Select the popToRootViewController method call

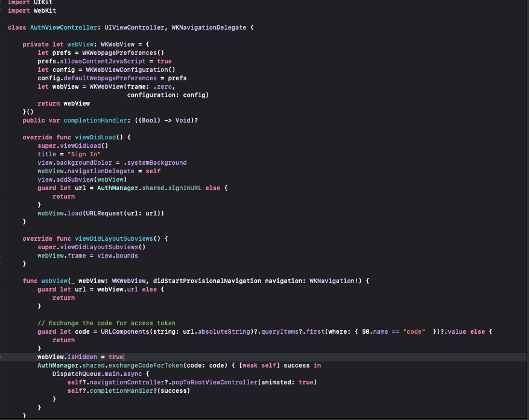point(215,382)
